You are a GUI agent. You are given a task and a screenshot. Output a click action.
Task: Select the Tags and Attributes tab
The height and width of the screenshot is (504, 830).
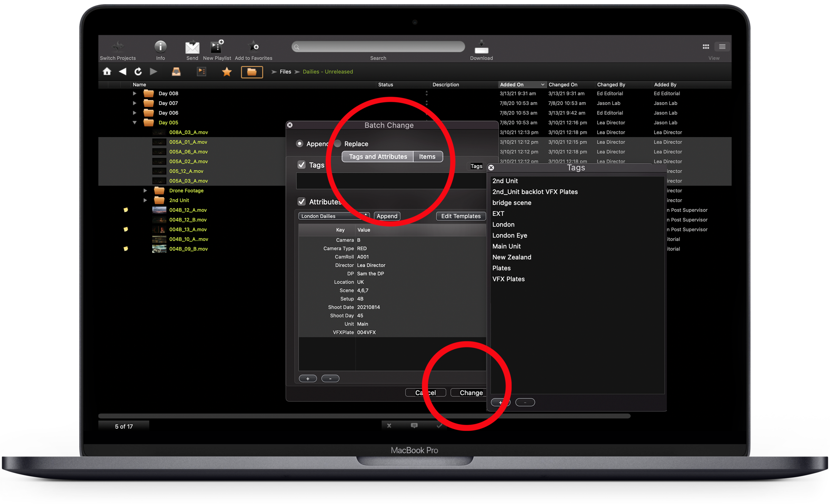click(378, 157)
